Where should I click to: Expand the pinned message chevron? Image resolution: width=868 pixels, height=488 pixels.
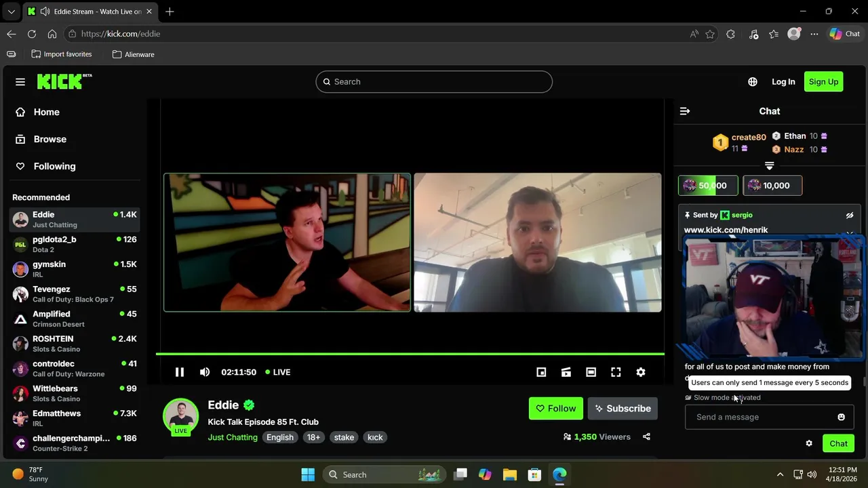click(850, 234)
